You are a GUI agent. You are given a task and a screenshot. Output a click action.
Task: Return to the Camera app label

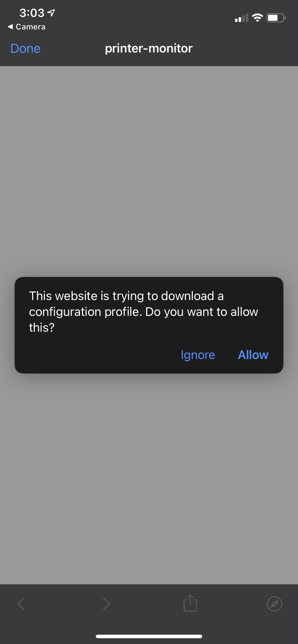31,27
